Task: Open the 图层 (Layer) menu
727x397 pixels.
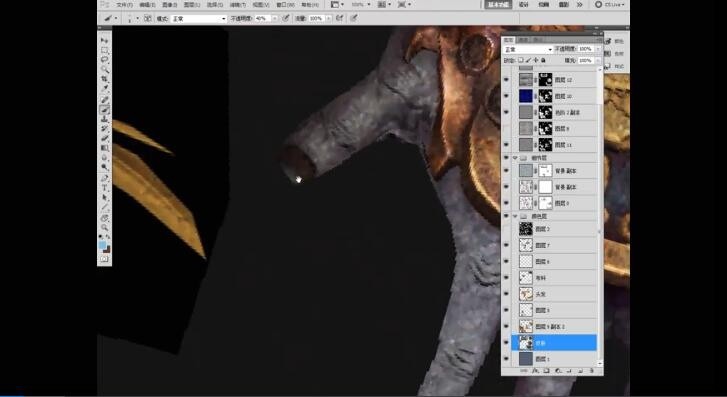Action: [x=192, y=5]
